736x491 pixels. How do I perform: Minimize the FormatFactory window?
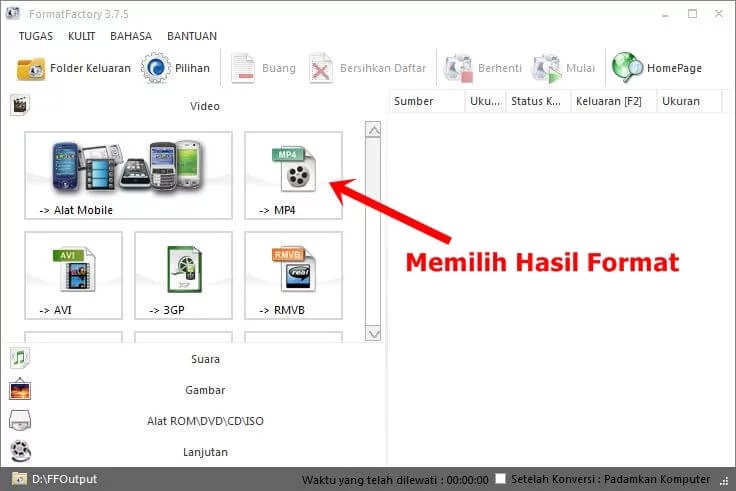[665, 14]
